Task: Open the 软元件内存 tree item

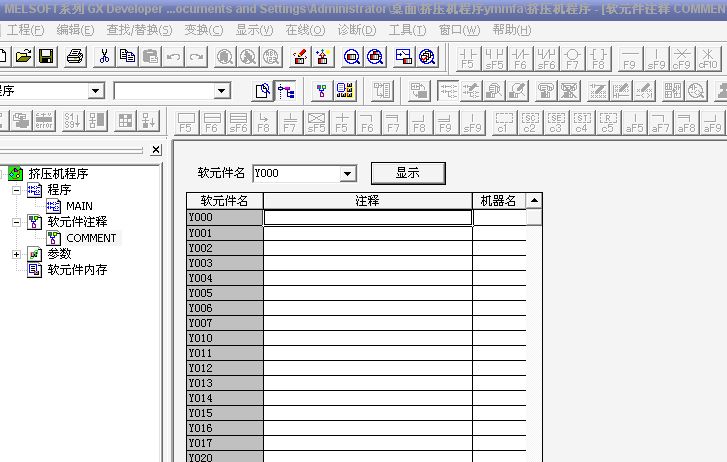Action: pyautogui.click(x=77, y=270)
